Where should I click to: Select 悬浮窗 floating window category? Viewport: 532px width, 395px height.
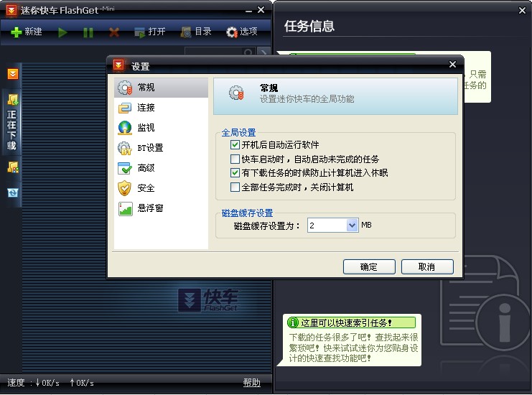(161, 208)
